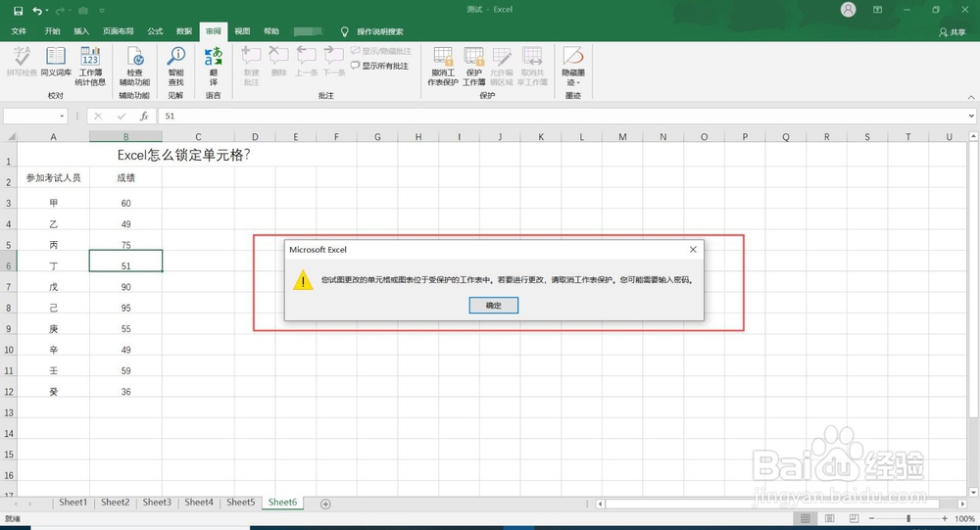Viewport: 980px width, 530px height.
Task: Switch to the 页面布局 ribbon tab
Action: pos(119,31)
